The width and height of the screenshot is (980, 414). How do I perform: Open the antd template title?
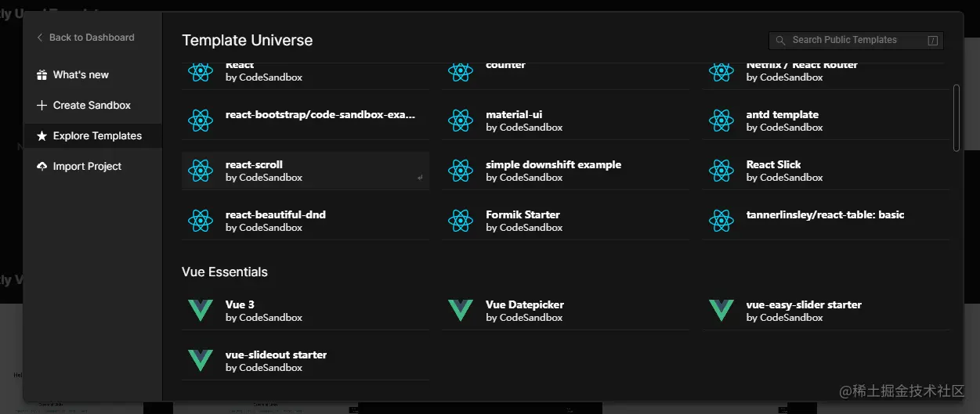[783, 114]
